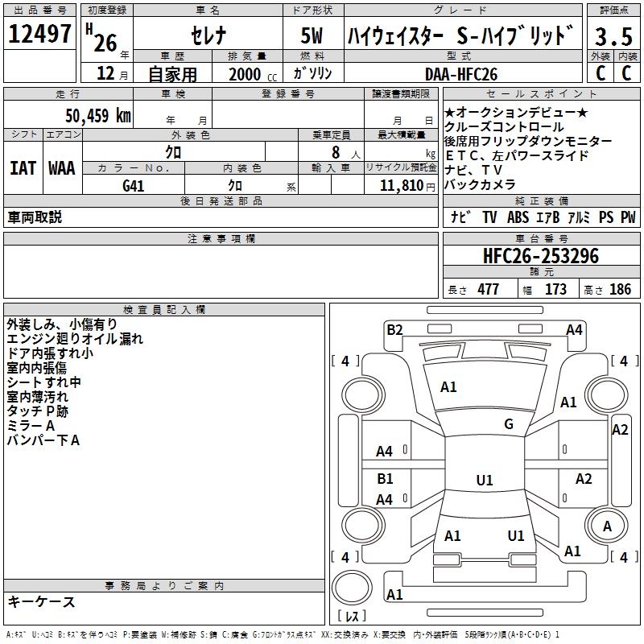Click width value 173
Viewport: 644px width, 644px height.
click(x=555, y=289)
